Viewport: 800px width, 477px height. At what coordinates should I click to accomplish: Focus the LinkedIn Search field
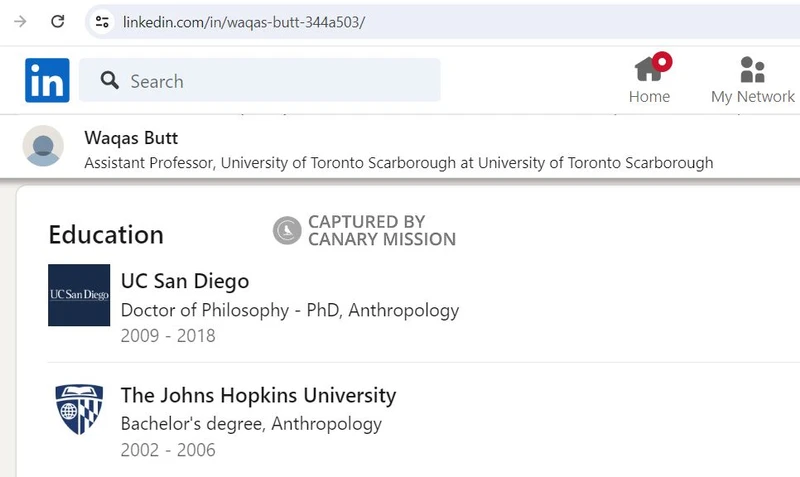click(x=260, y=80)
